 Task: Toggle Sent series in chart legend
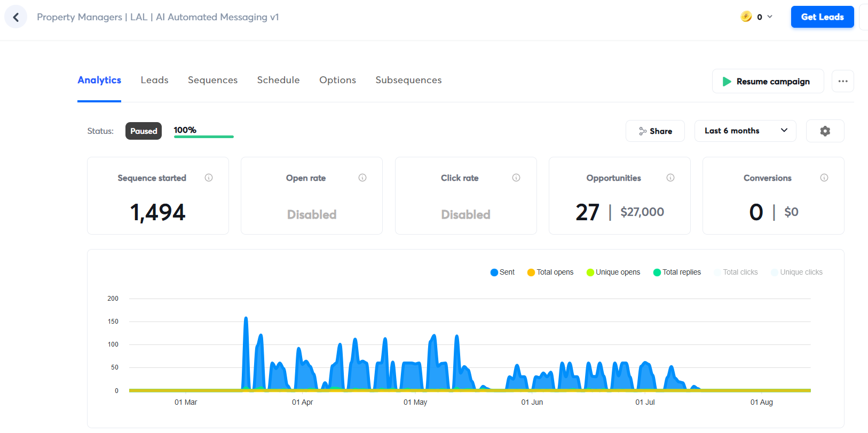[x=502, y=272]
